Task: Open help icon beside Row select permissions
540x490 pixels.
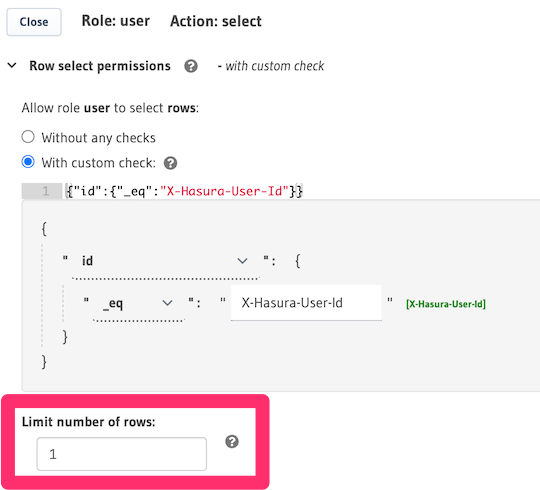Action: click(191, 66)
